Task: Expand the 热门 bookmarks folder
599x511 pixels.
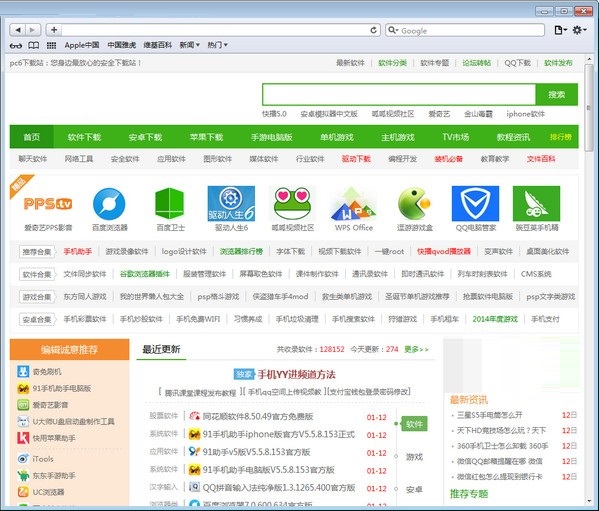Action: (x=217, y=45)
